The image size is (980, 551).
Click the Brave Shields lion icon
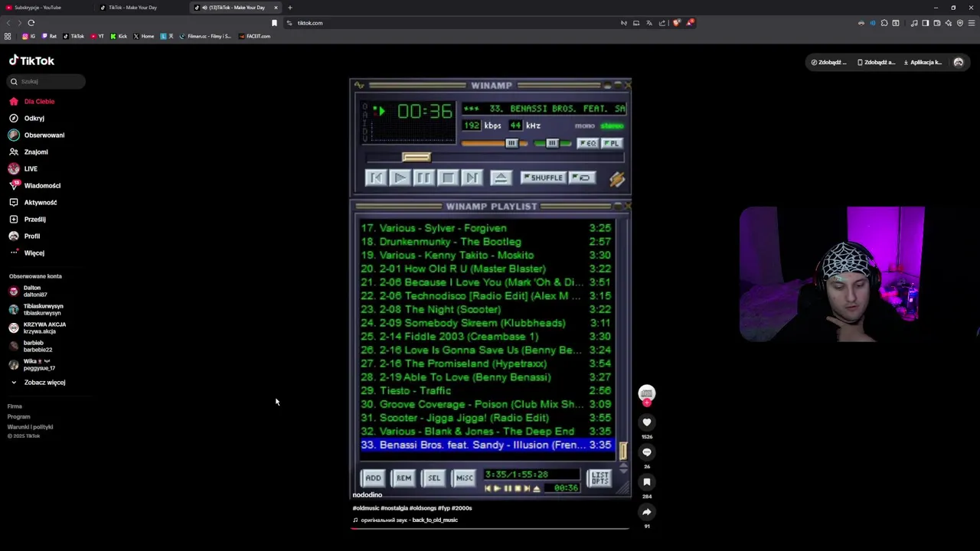676,23
